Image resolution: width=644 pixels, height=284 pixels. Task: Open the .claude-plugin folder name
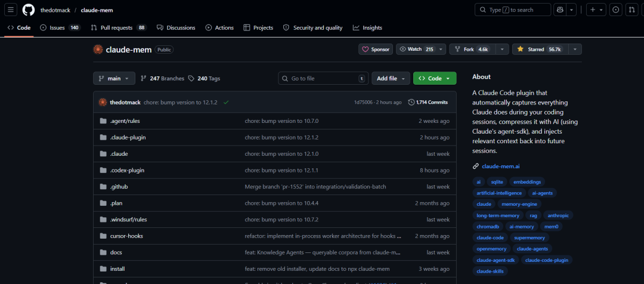pos(128,138)
